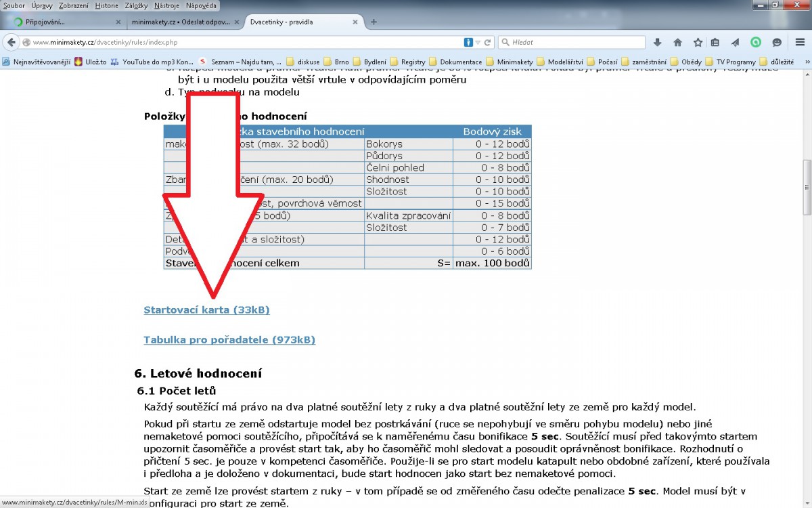Viewport: 812px width, 508px height.
Task: Open the downloads arrow icon
Action: pos(657,42)
